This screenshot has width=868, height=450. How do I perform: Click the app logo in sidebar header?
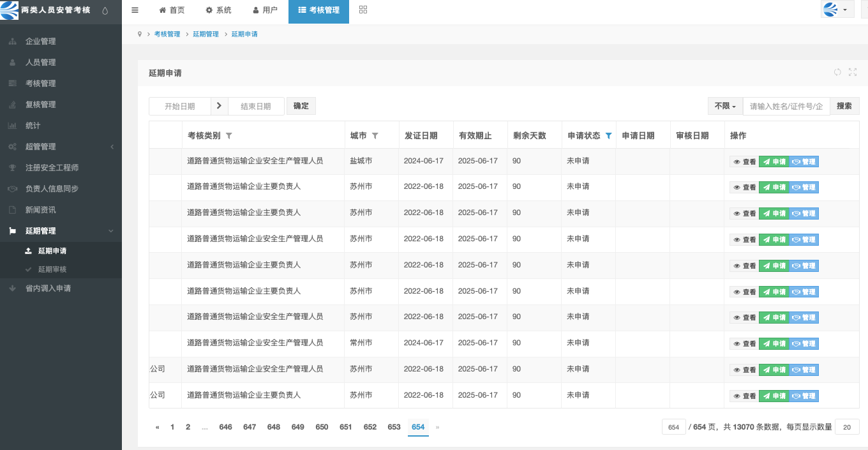coord(10,10)
